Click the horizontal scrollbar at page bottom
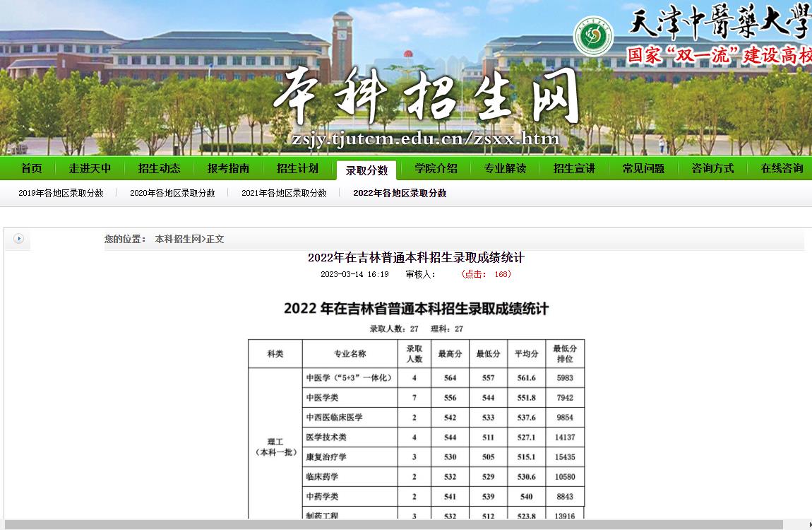This screenshot has height=530, width=812. pos(393,525)
